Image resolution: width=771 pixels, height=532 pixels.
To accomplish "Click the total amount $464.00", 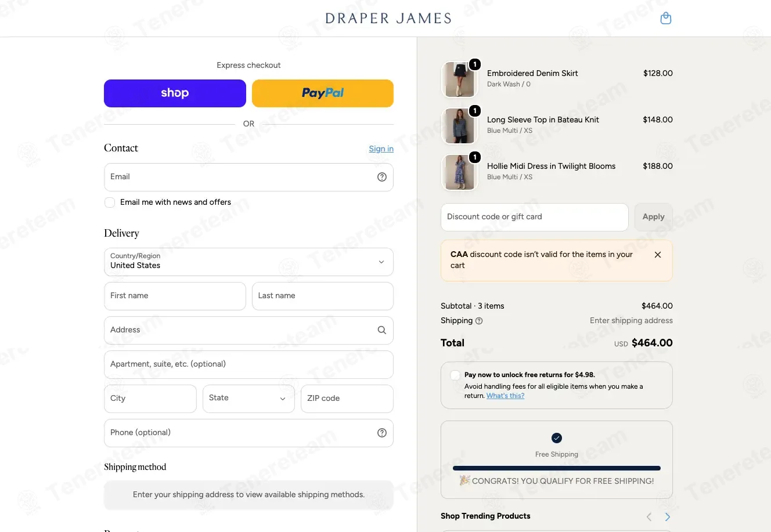I will [652, 343].
